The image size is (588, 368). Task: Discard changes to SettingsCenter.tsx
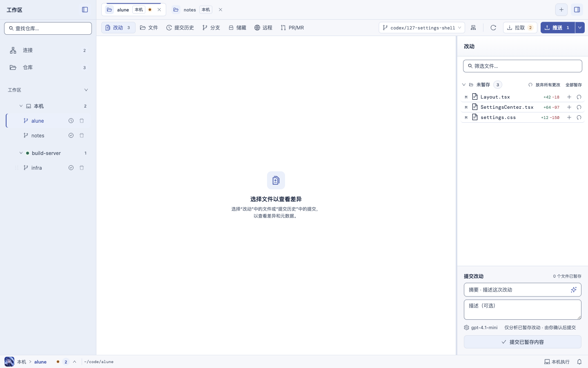pos(579,107)
